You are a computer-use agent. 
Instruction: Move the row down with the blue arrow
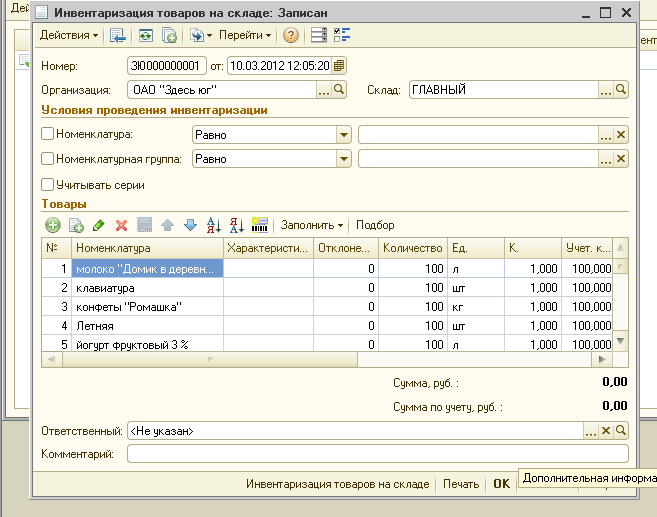tap(190, 225)
